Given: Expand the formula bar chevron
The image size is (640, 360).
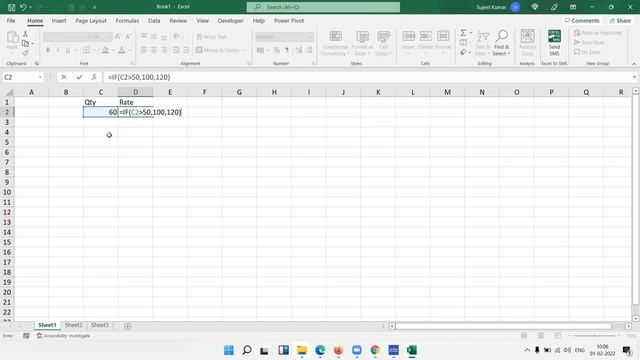Looking at the screenshot, I should coord(634,77).
